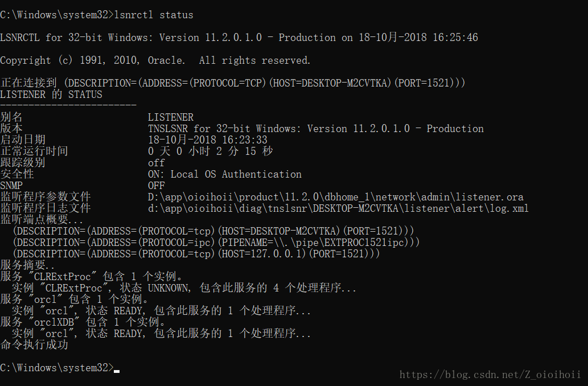Screen dimensions: 588x386
Task: Click the HOST=127.0.0.1 endpoint line
Action: coord(196,254)
